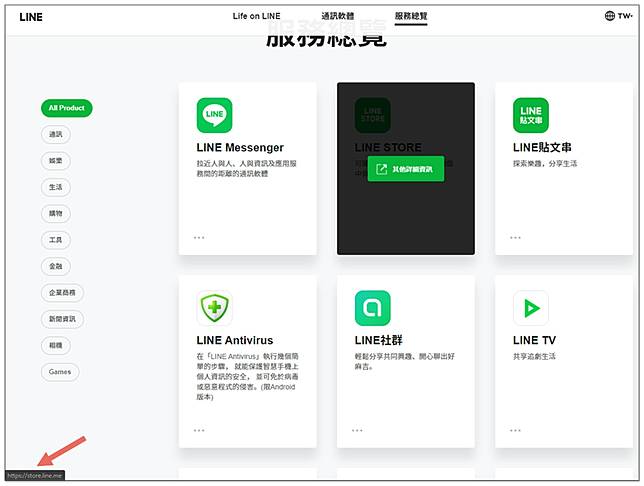644x486 pixels.
Task: Filter products by 購物 category
Action: pyautogui.click(x=56, y=213)
